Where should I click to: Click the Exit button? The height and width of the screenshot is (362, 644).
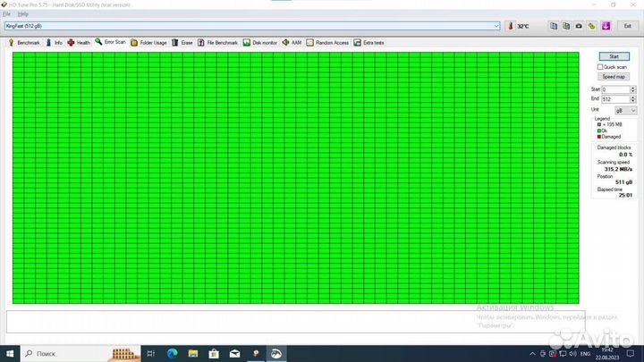click(x=628, y=26)
